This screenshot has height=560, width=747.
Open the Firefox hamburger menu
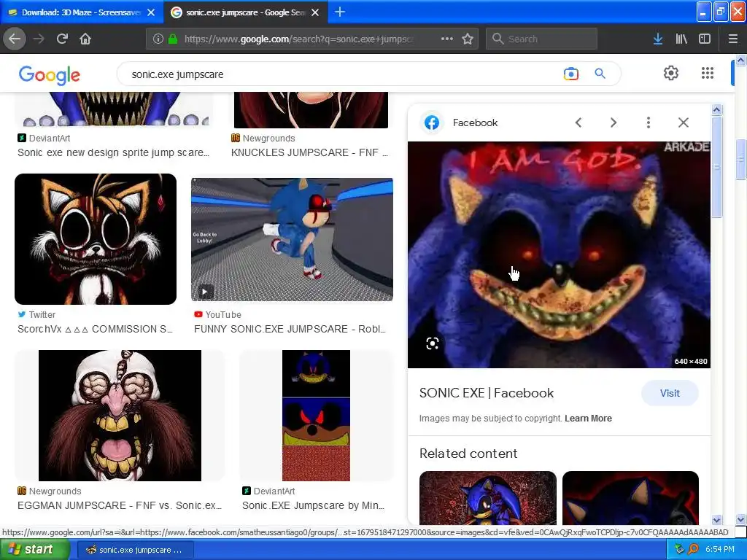coord(733,39)
